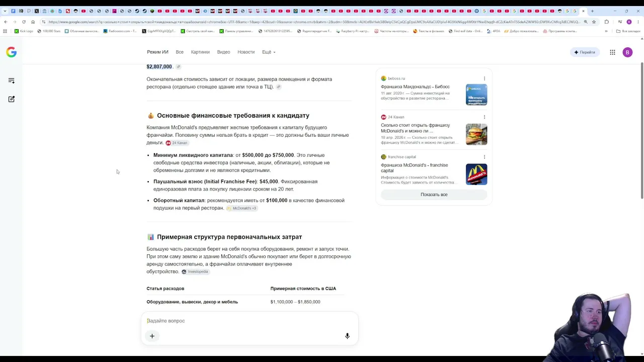This screenshot has width=644, height=362.
Task: Open the bookmarks bar apps grid shortcut
Action: pyautogui.click(x=5, y=31)
